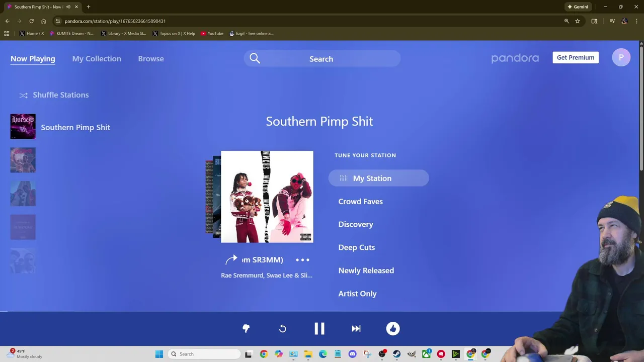Go back in browser history

pos(7,21)
